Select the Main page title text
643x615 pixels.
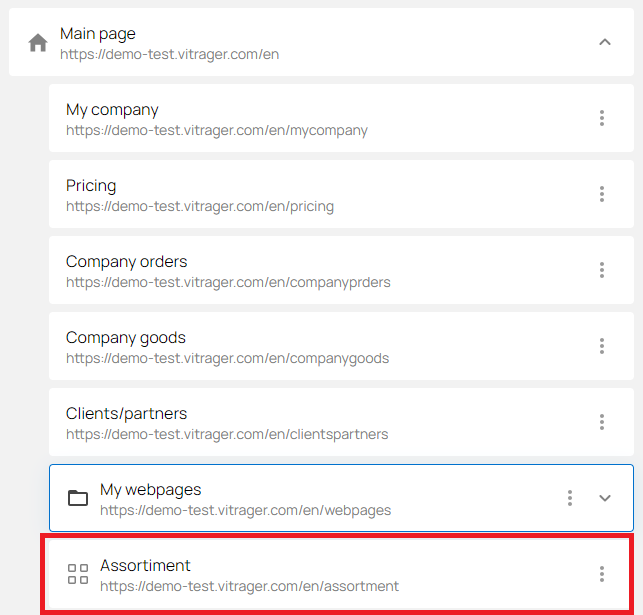pos(98,34)
